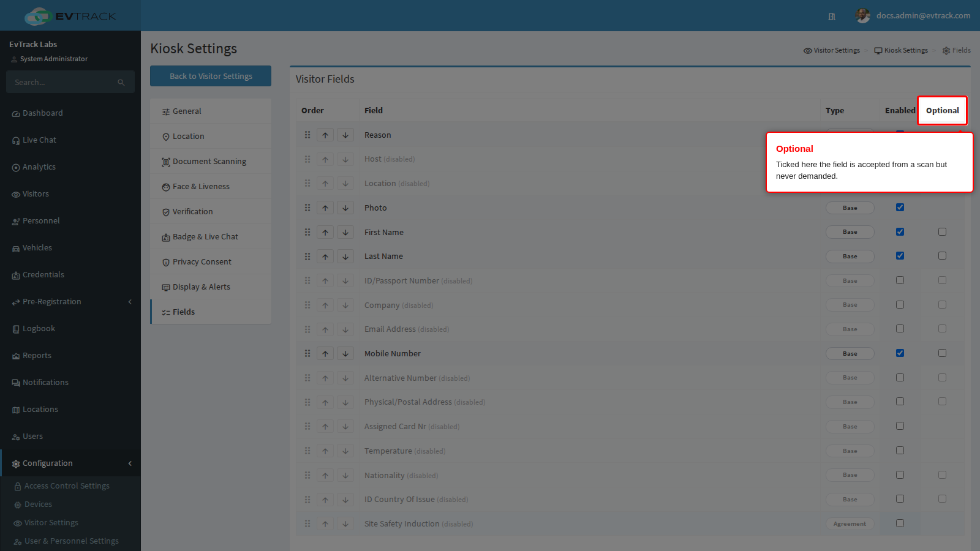The image size is (980, 551).
Task: Move the Mobile Number field down
Action: [x=345, y=354]
